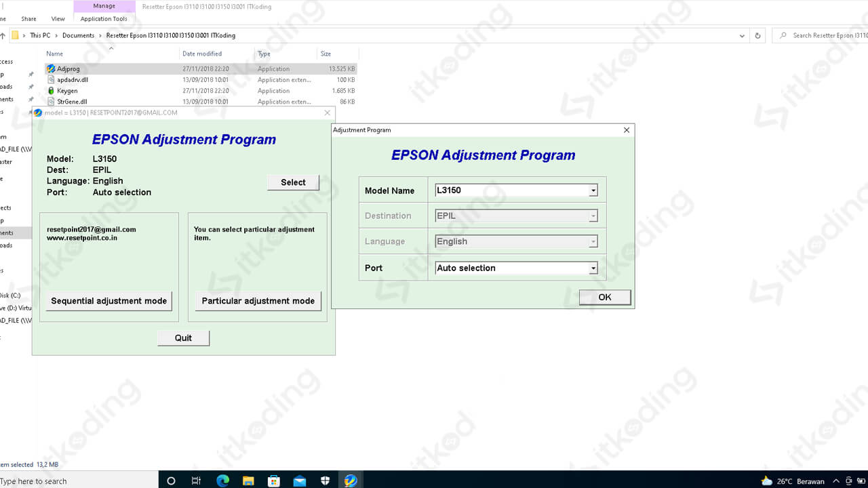Open the Port dropdown in Adjustment Program

(593, 268)
